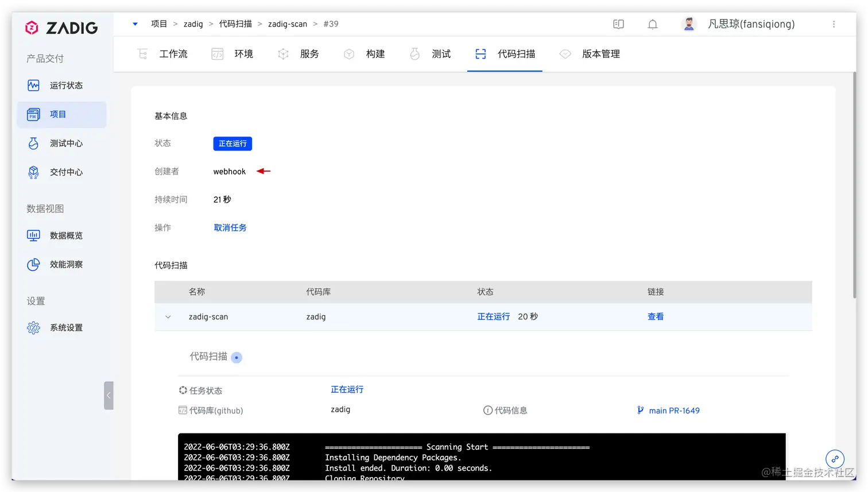The image size is (868, 492).
Task: Click the documentation book icon in header
Action: 618,24
